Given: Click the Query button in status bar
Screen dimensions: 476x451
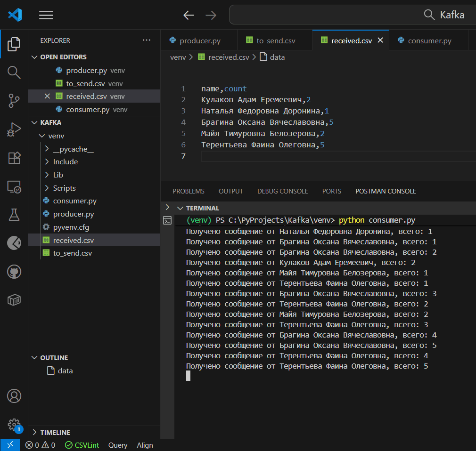Looking at the screenshot, I should [x=118, y=445].
